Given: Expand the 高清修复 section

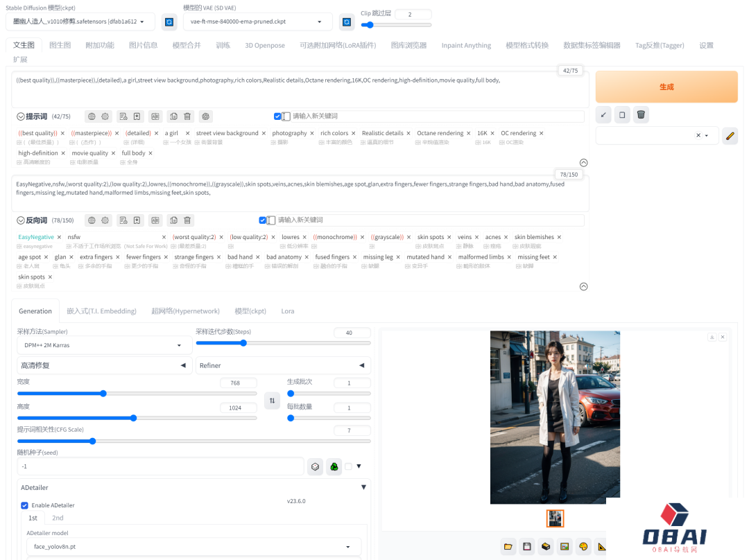Looking at the screenshot, I should (x=104, y=365).
